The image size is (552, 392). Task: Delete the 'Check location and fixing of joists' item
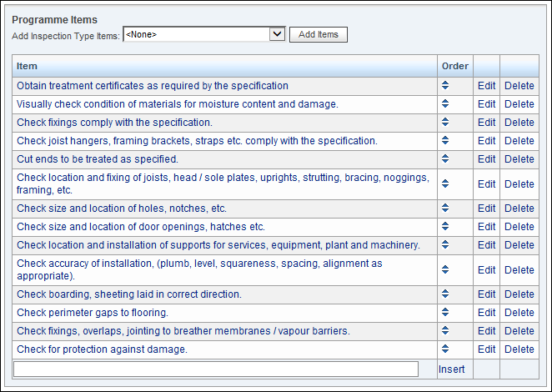(x=519, y=183)
